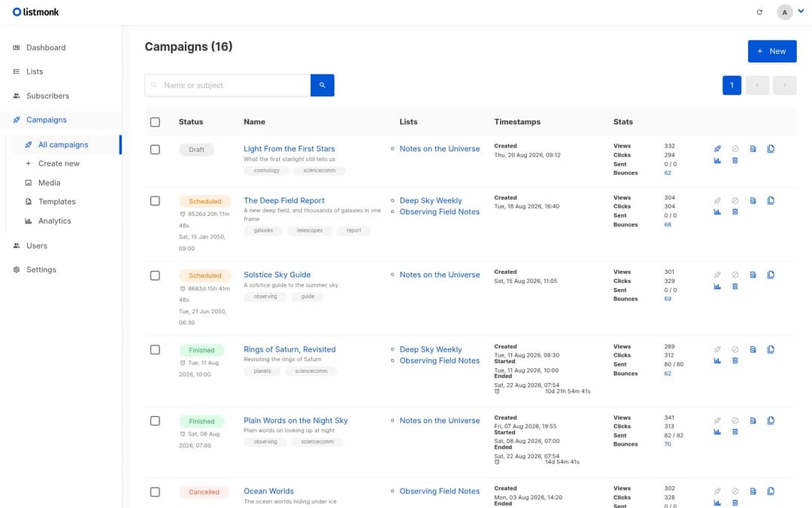The image size is (812, 508).
Task: View analytics for Solstice Sky Guide
Action: tap(717, 287)
